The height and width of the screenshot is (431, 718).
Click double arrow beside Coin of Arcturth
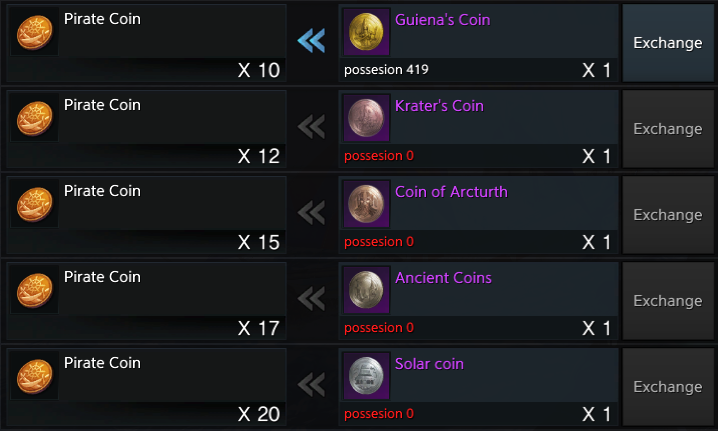tap(311, 213)
